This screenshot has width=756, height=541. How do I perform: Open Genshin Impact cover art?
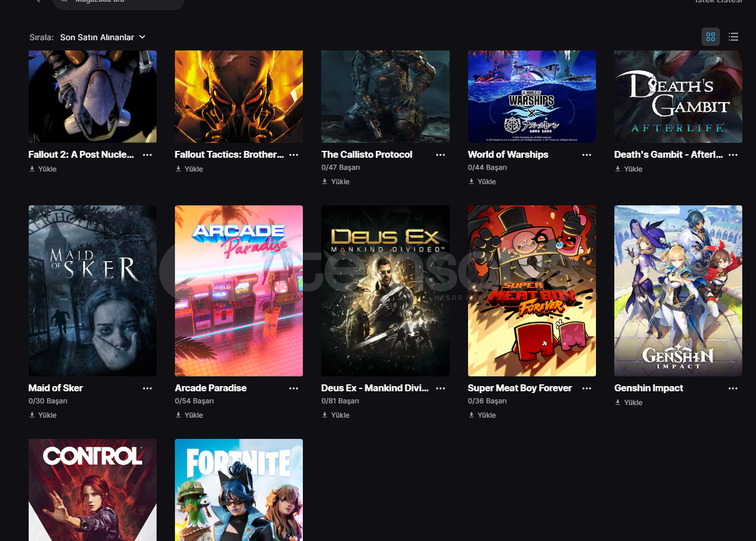point(678,291)
